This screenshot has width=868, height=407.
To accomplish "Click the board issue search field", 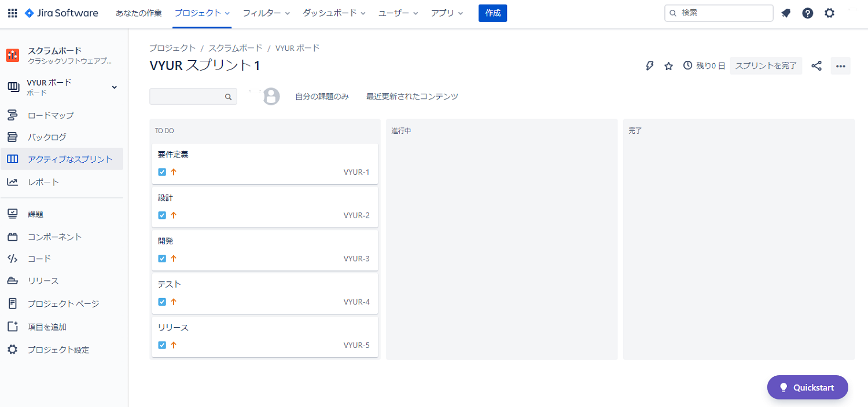I will (x=193, y=97).
